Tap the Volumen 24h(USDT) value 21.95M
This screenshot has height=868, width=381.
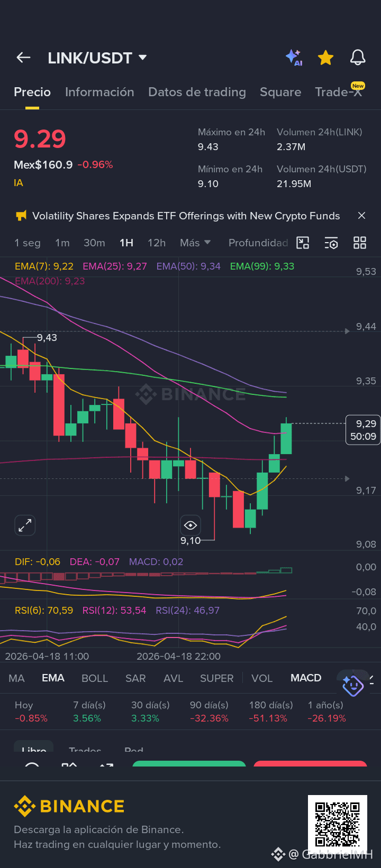(294, 184)
